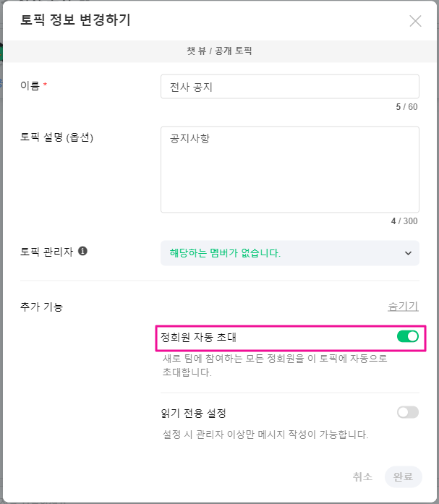Click the 완료 button
The height and width of the screenshot is (504, 439).
click(x=403, y=477)
